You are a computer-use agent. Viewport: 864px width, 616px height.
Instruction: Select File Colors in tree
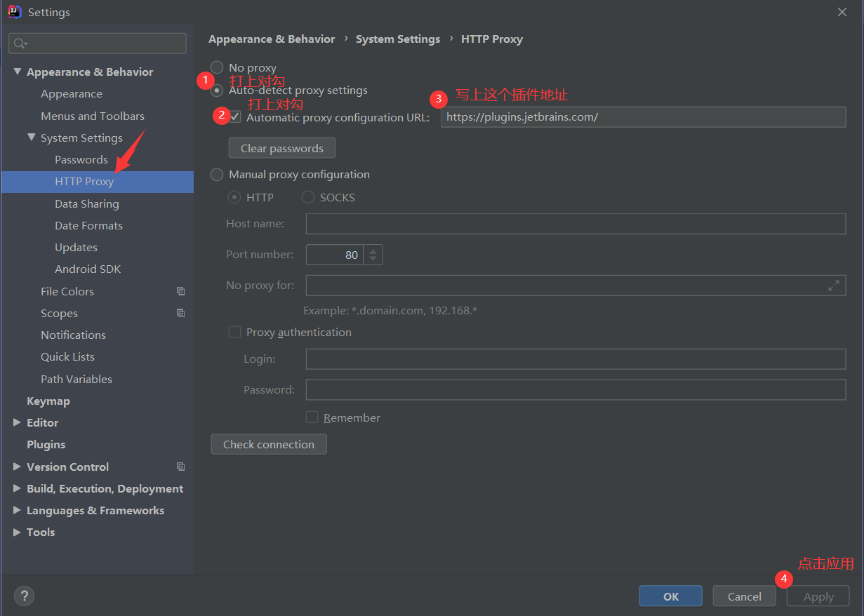67,291
